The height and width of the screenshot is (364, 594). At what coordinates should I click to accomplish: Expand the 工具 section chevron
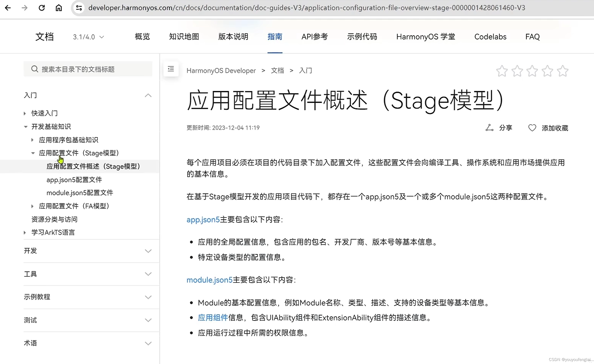(148, 274)
